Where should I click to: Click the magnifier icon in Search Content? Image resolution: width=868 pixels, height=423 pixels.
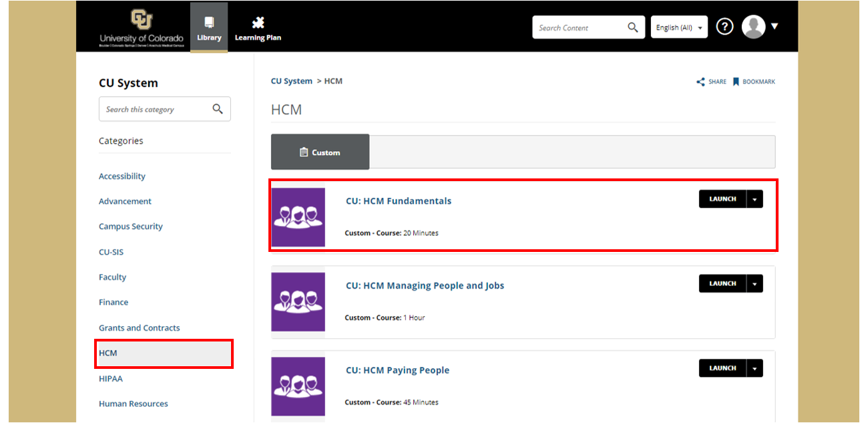[633, 27]
